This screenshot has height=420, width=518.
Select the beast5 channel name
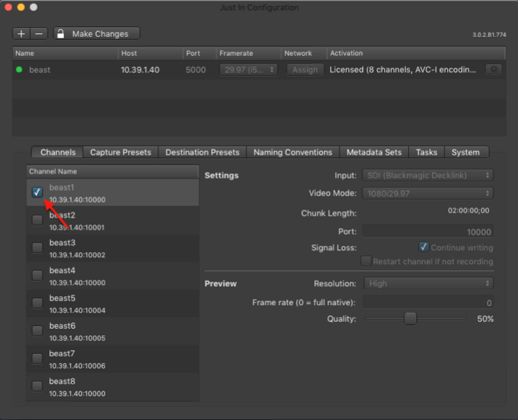tap(63, 298)
